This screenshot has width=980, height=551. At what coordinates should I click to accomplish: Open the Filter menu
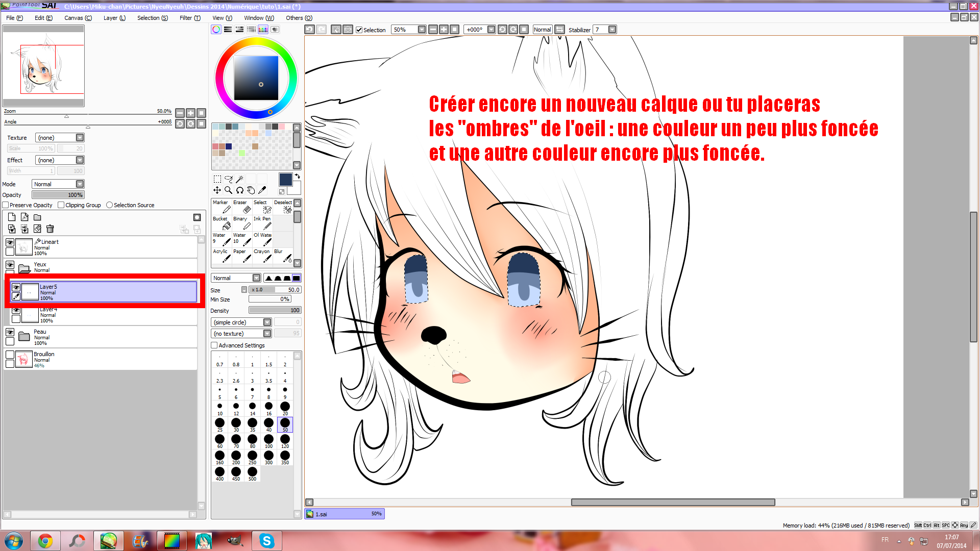(x=190, y=18)
